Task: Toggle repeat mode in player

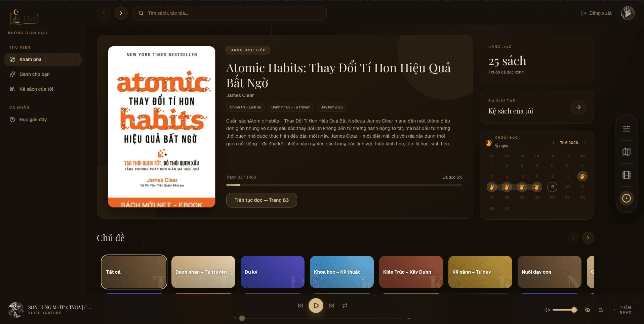Action: (x=345, y=306)
